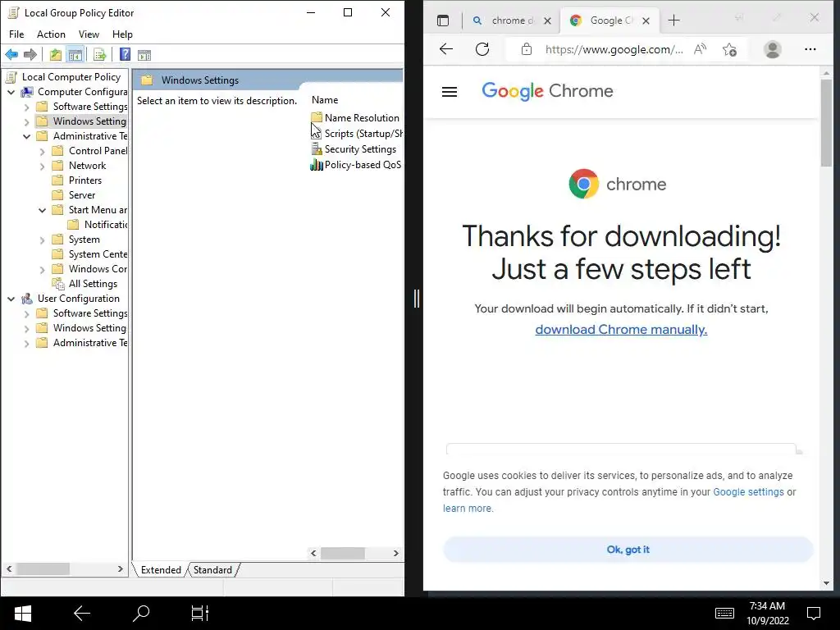Expand the Control Panel tree node
This screenshot has width=840, height=630.
pyautogui.click(x=43, y=152)
